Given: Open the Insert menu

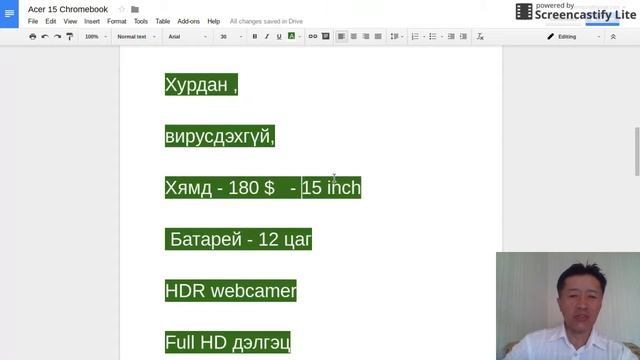Looking at the screenshot, I should [x=92, y=21].
